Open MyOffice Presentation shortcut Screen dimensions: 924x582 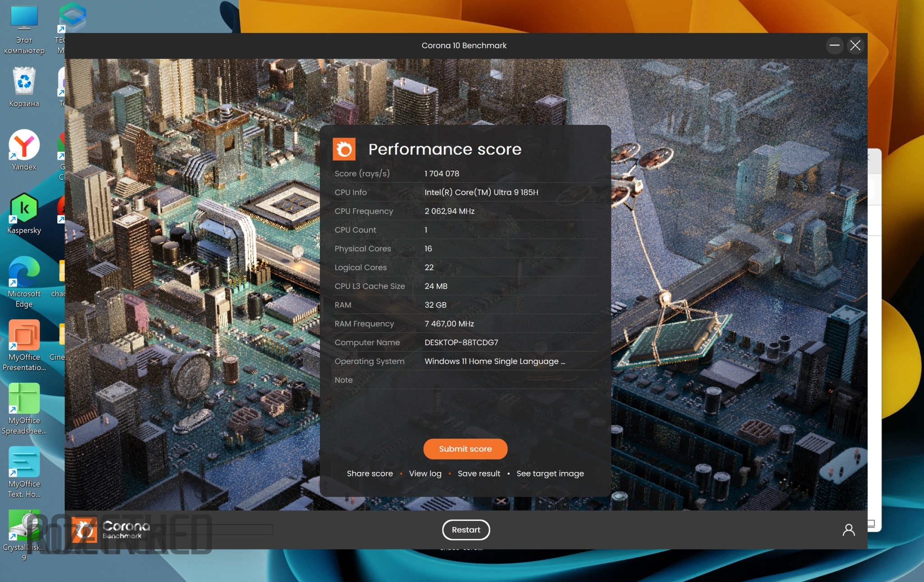[x=24, y=335]
